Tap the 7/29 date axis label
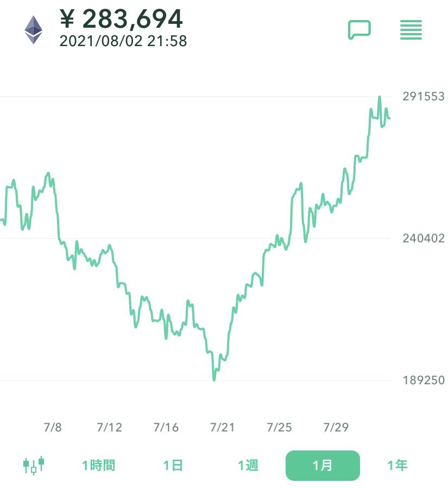Image resolution: width=448 pixels, height=489 pixels. point(336,427)
